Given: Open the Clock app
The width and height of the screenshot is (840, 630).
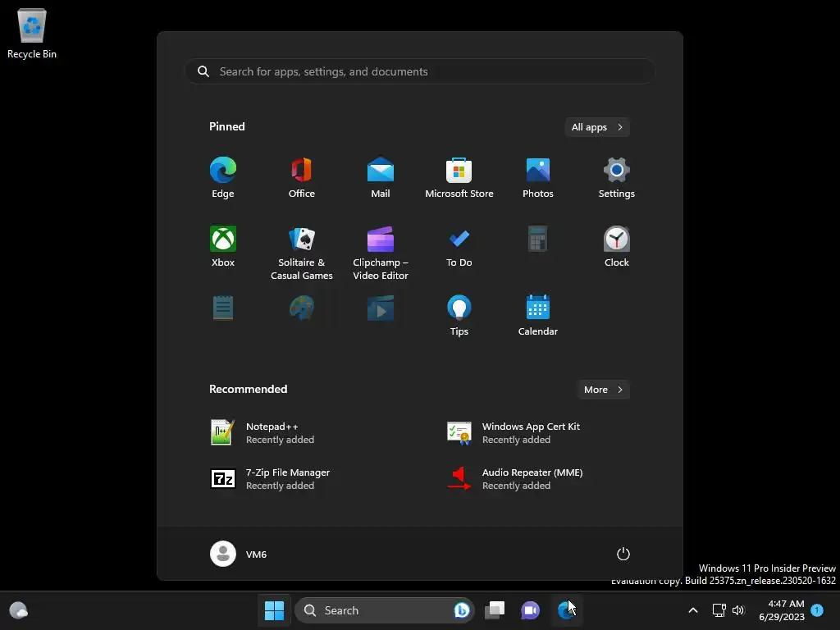Looking at the screenshot, I should click(617, 246).
